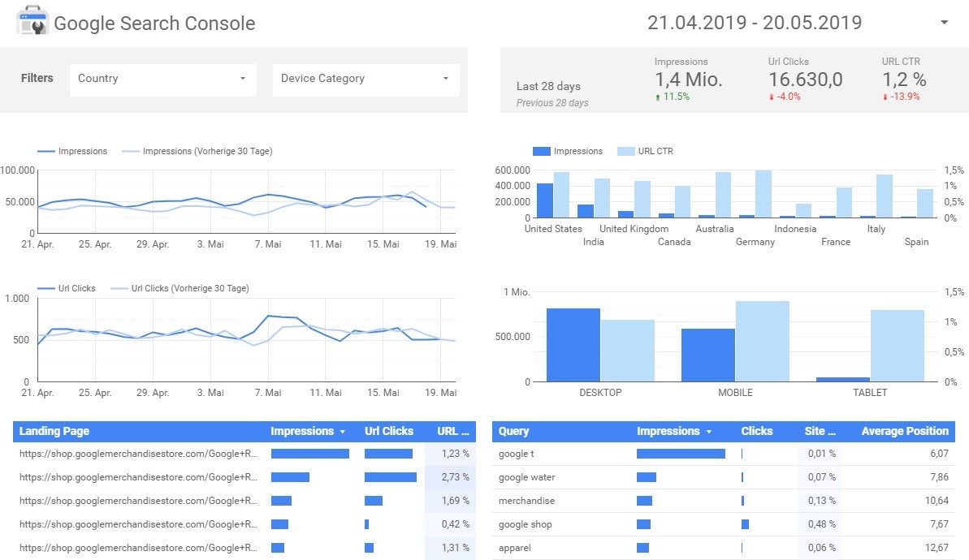Click the TABLET label in device chart
The width and height of the screenshot is (969, 560).
870,393
